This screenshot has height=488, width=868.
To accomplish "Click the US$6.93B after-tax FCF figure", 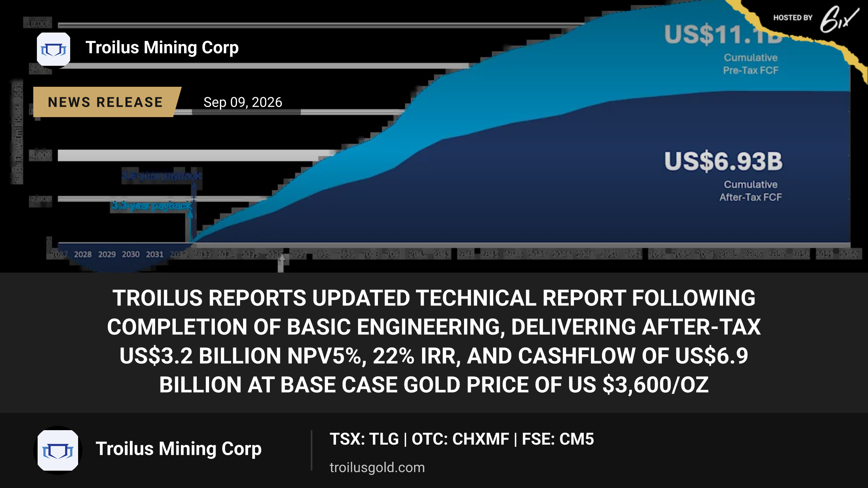I will 723,161.
